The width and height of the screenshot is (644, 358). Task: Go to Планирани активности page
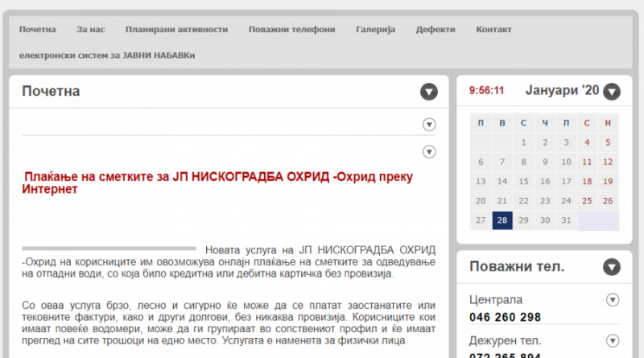[176, 29]
